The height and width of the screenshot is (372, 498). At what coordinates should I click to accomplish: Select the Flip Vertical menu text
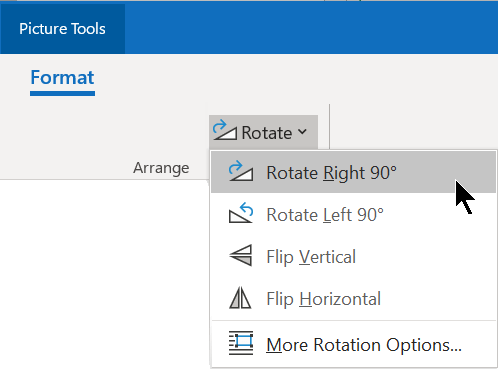click(311, 257)
